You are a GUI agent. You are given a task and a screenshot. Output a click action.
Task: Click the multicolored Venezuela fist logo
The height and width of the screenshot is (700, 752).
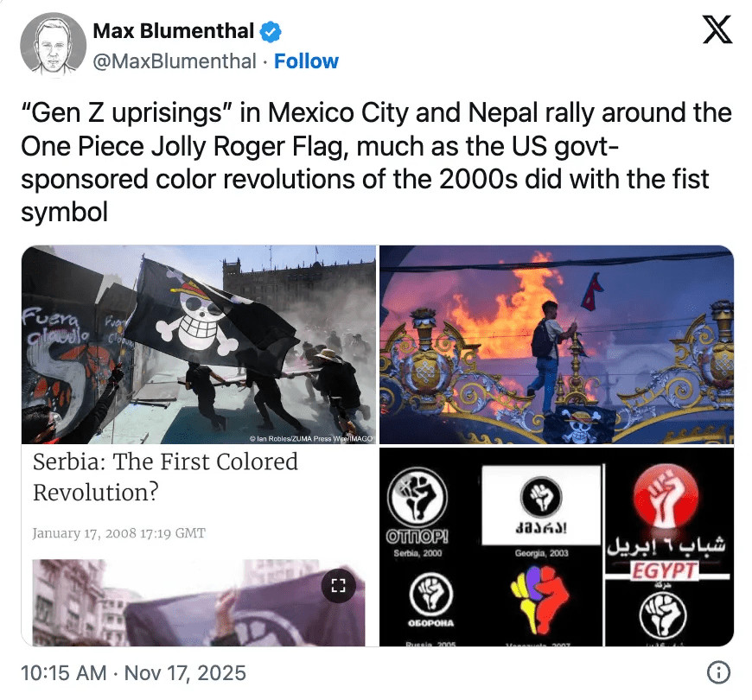coord(539,599)
